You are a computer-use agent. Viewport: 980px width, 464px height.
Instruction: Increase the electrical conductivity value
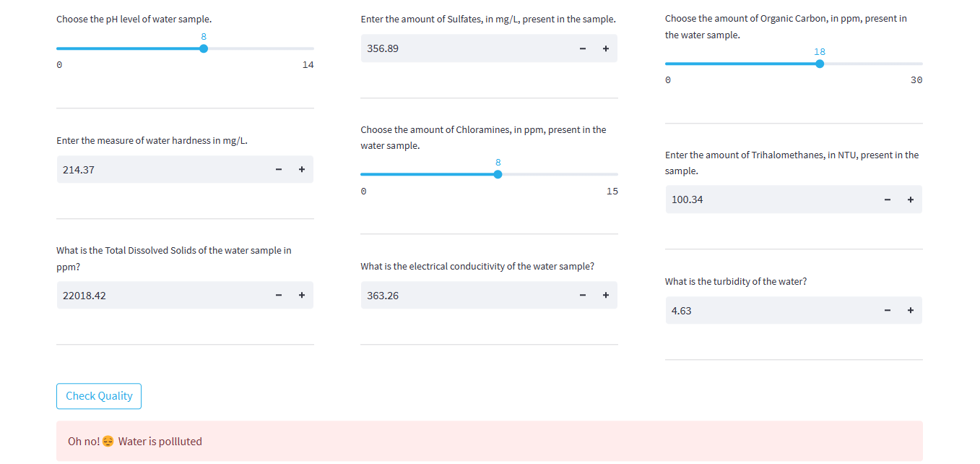point(605,295)
